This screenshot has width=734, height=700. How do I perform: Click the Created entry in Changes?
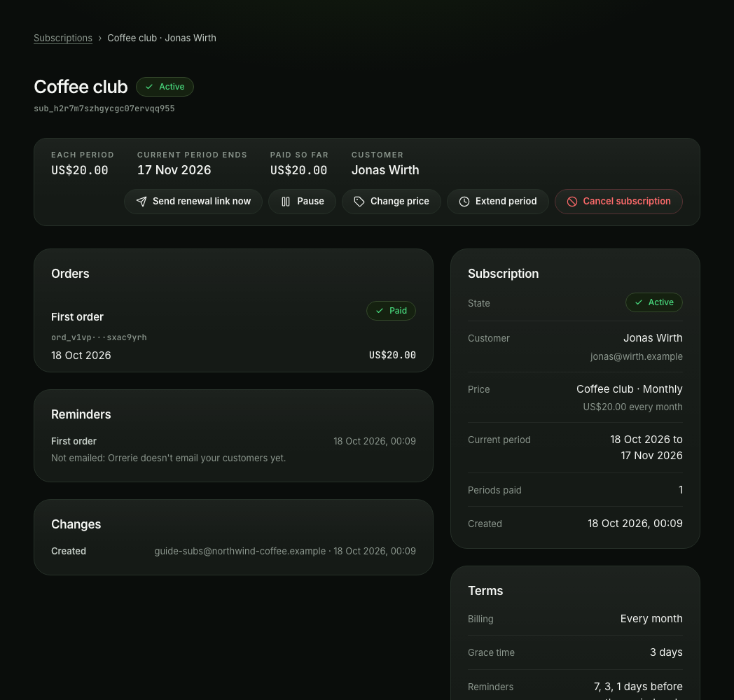click(69, 551)
